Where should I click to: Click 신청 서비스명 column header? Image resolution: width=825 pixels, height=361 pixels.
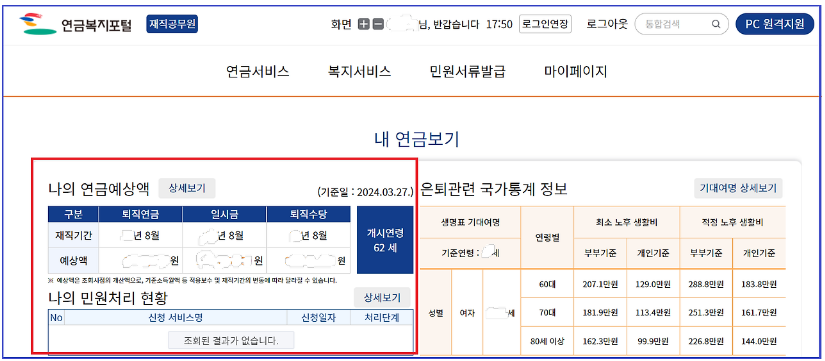176,317
